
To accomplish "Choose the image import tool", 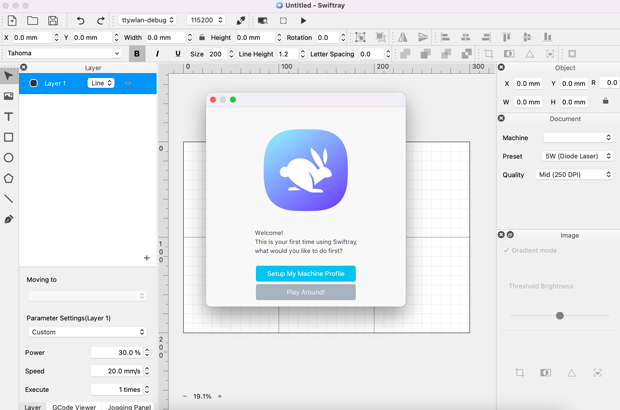I will tap(8, 96).
